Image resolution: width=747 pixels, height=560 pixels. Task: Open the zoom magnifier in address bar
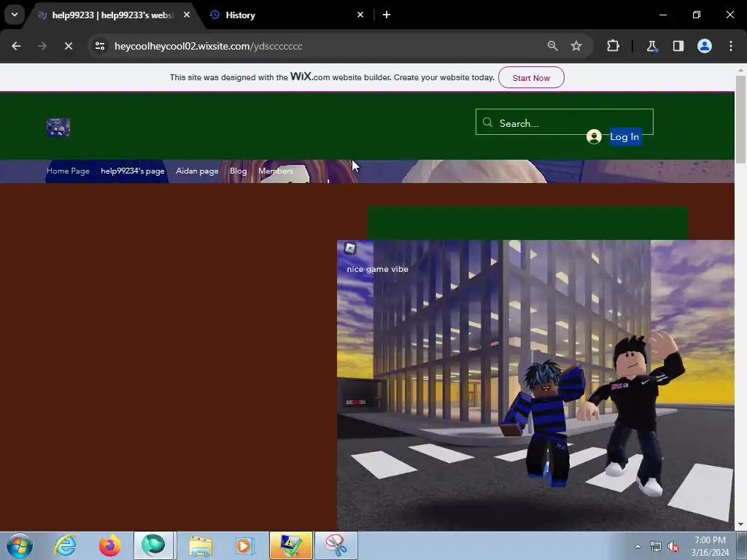pos(553,46)
